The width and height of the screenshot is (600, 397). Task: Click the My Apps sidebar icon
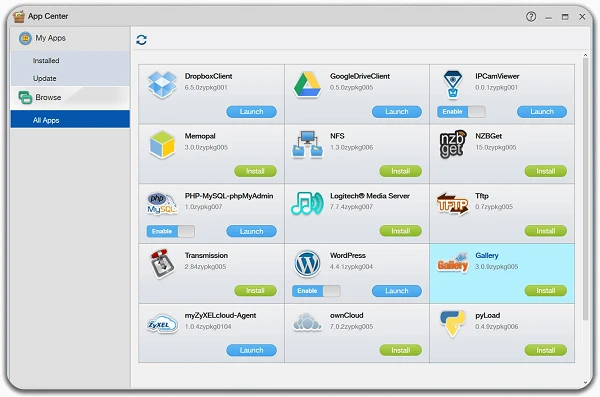(x=25, y=38)
